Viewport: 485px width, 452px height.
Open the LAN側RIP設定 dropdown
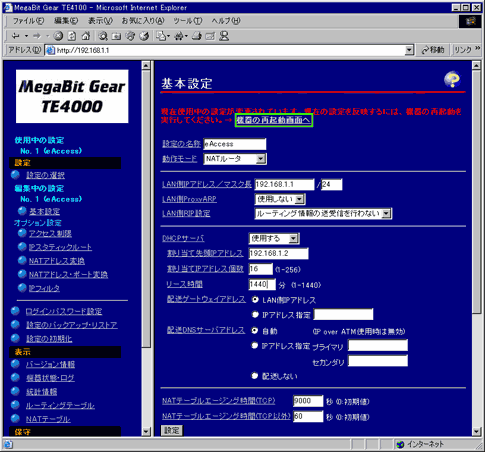(x=323, y=214)
